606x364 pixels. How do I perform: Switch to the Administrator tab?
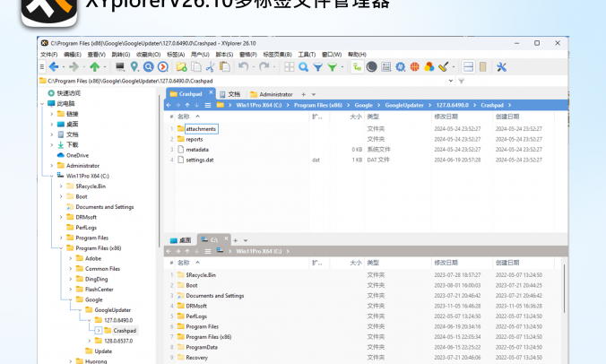[x=272, y=94]
